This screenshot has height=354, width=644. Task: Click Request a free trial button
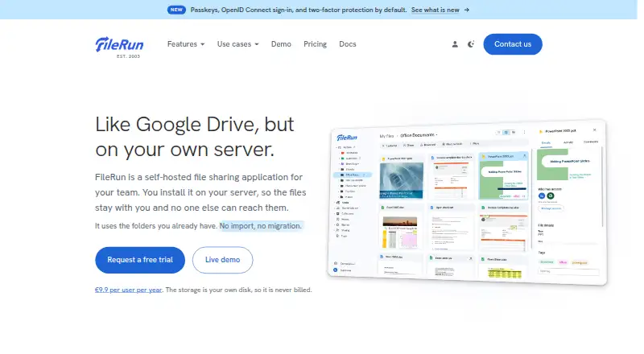[140, 260]
